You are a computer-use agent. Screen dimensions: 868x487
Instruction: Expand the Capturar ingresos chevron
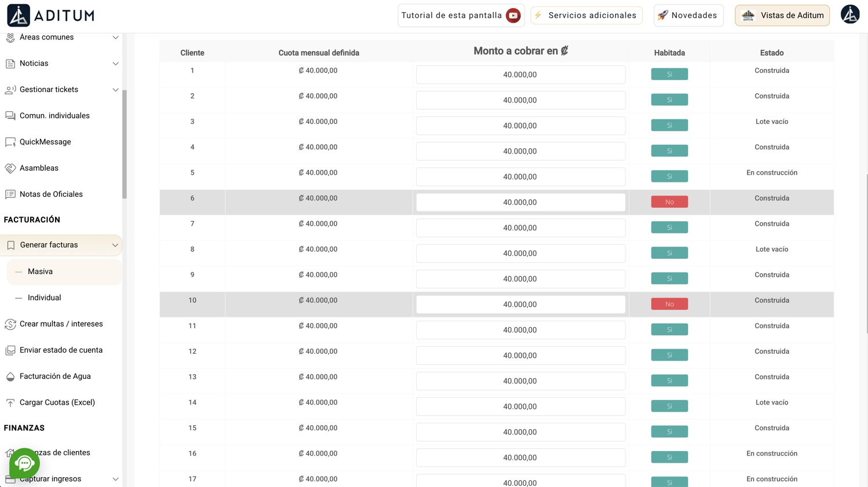pyautogui.click(x=116, y=479)
